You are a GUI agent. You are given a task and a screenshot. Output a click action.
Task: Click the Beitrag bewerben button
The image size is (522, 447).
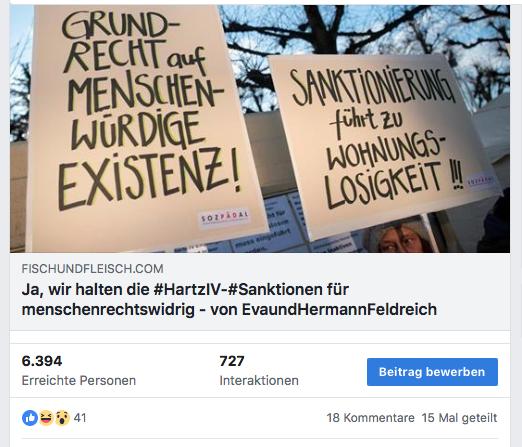click(432, 372)
